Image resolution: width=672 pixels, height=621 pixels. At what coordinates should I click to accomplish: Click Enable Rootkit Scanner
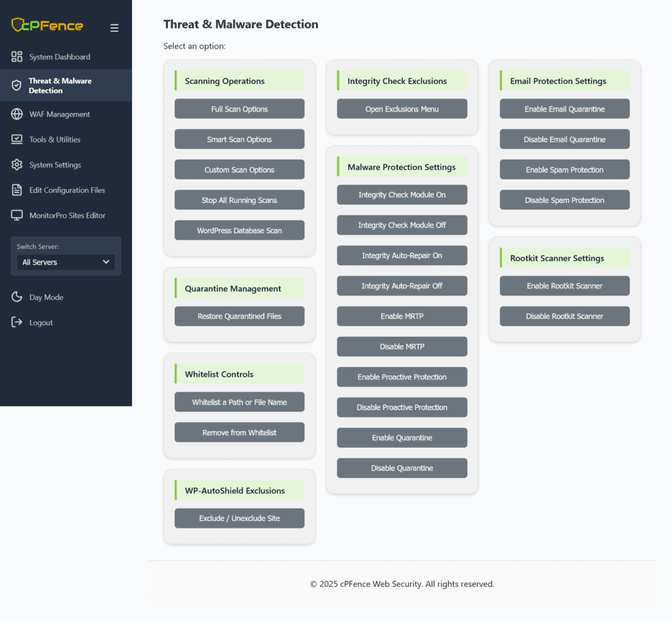click(564, 286)
